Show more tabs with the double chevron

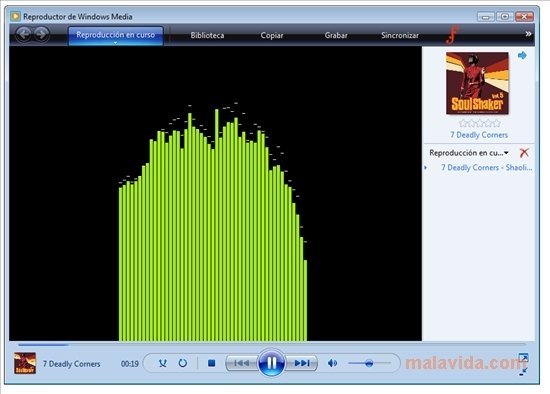click(x=528, y=34)
